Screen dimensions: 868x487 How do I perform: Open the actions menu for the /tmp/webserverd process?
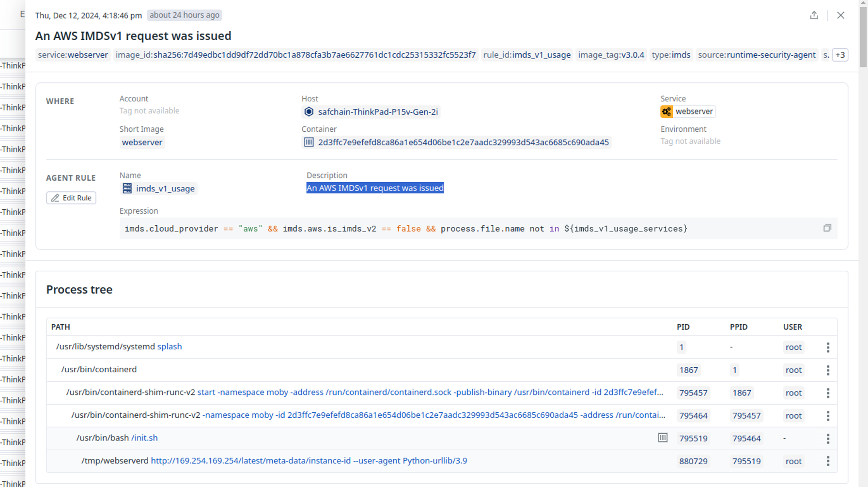[x=828, y=461]
